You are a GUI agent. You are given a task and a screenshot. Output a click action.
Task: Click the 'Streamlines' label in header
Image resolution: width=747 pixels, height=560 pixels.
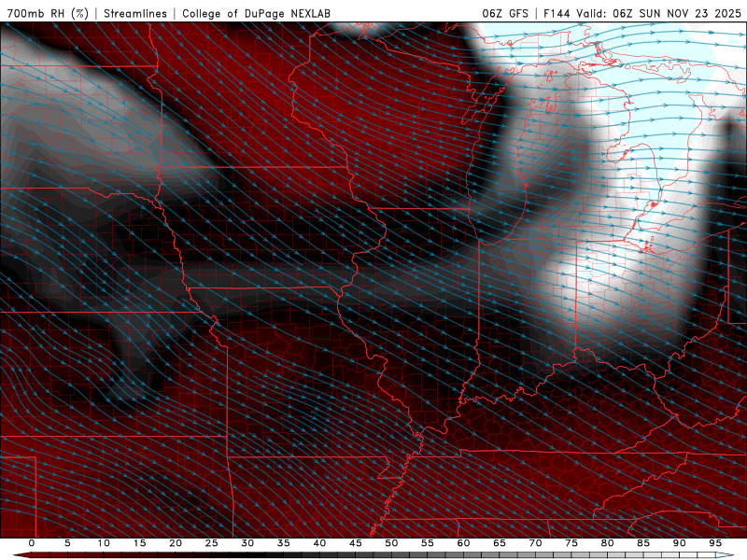[x=135, y=13]
